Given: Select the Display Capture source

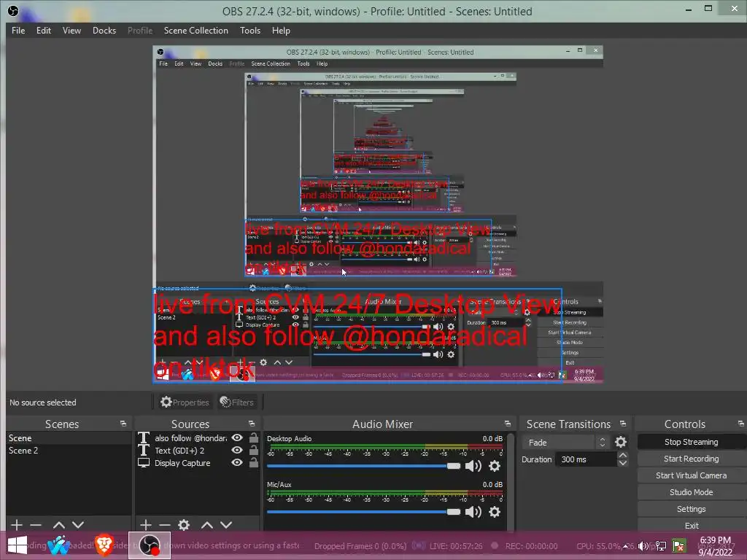Looking at the screenshot, I should coord(182,463).
